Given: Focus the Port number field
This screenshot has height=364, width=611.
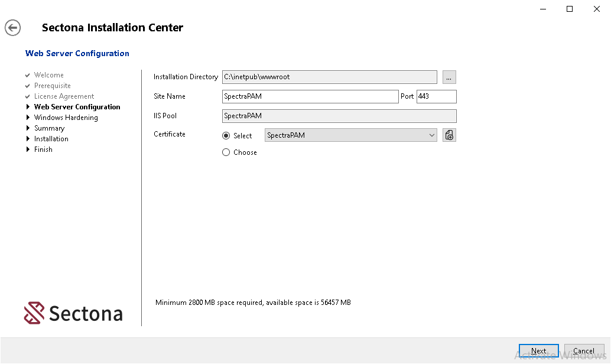Looking at the screenshot, I should pyautogui.click(x=436, y=96).
